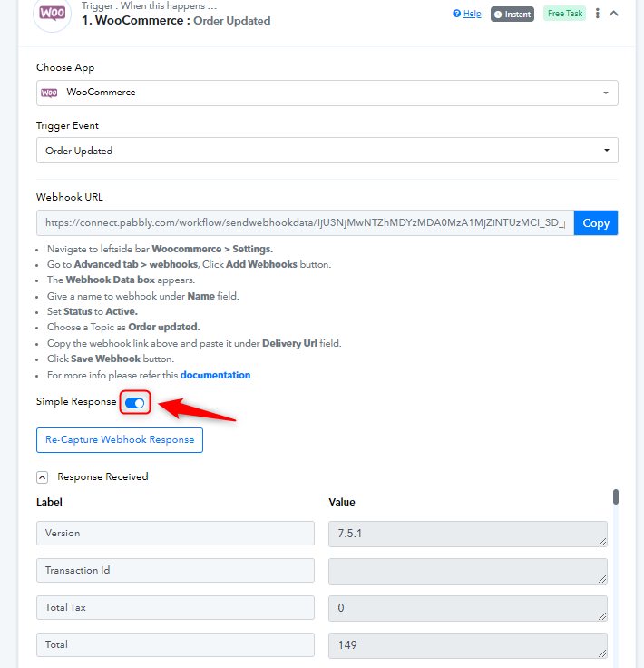Viewport: 644px width, 668px height.
Task: Click the resize handle on Version value box
Action: (602, 542)
